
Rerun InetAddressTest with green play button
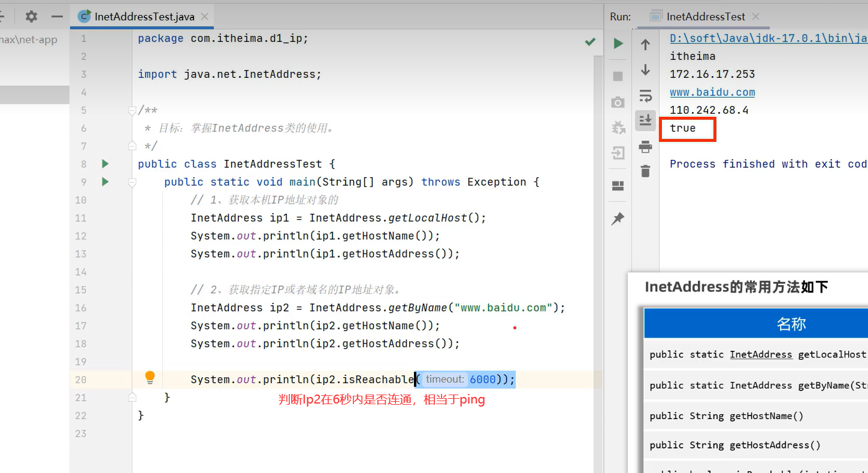(618, 44)
